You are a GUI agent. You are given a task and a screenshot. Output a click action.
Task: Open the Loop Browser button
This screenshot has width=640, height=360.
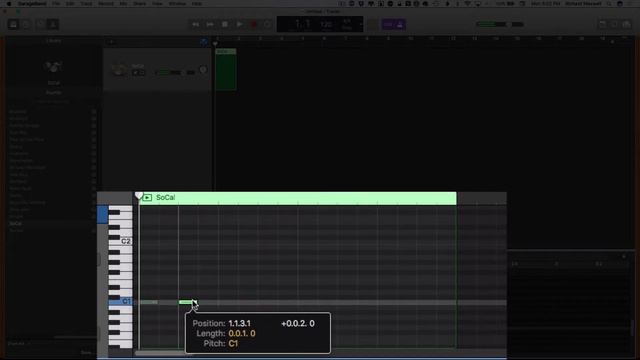(614, 24)
